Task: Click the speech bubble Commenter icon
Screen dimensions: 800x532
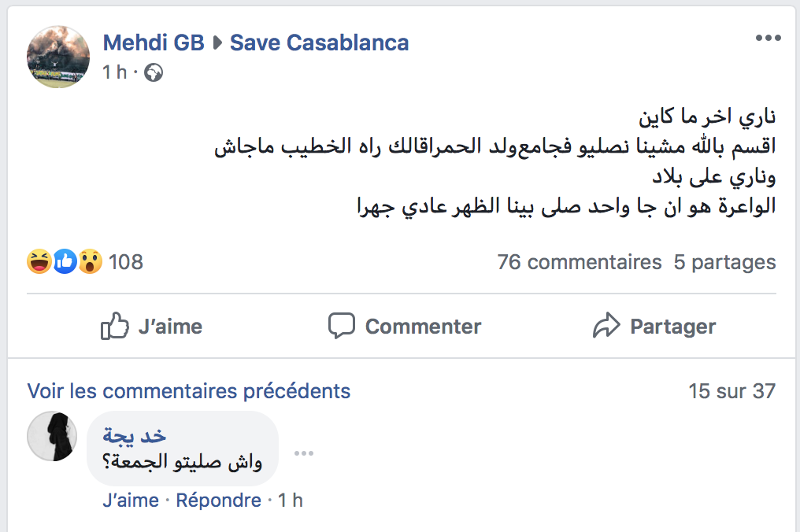Action: click(x=342, y=326)
